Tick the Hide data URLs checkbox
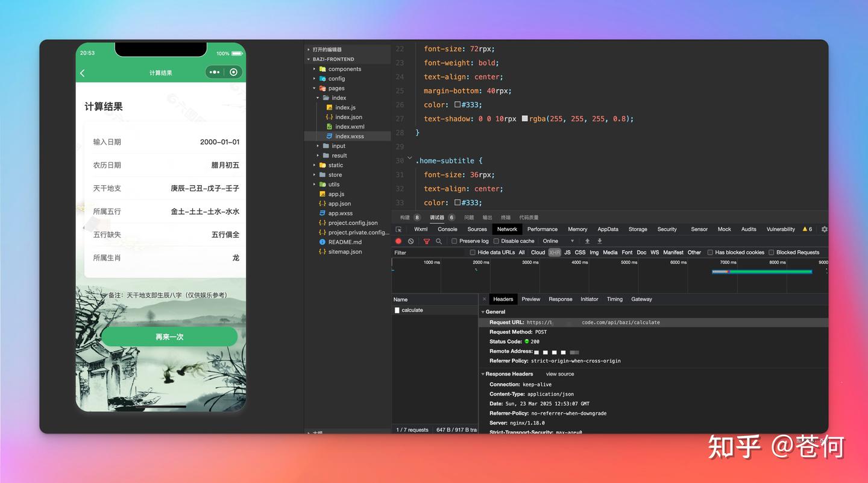Screen dimensions: 868x483 point(473,253)
